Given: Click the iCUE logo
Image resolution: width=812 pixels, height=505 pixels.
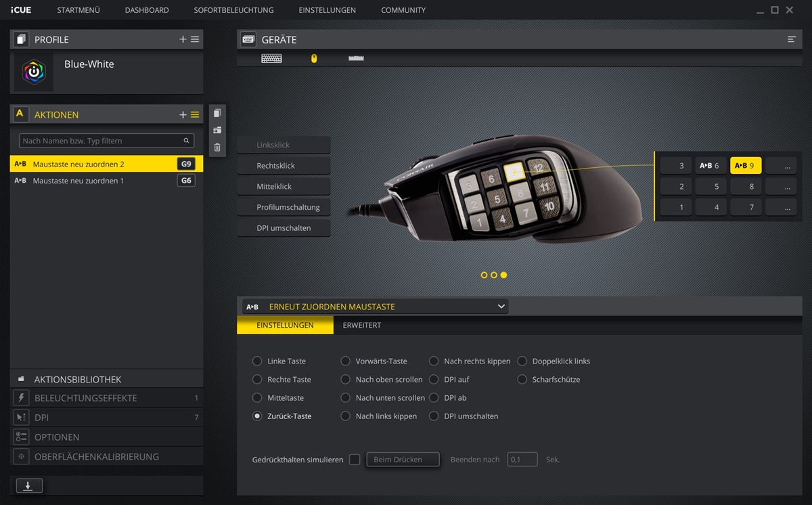Looking at the screenshot, I should coord(21,10).
